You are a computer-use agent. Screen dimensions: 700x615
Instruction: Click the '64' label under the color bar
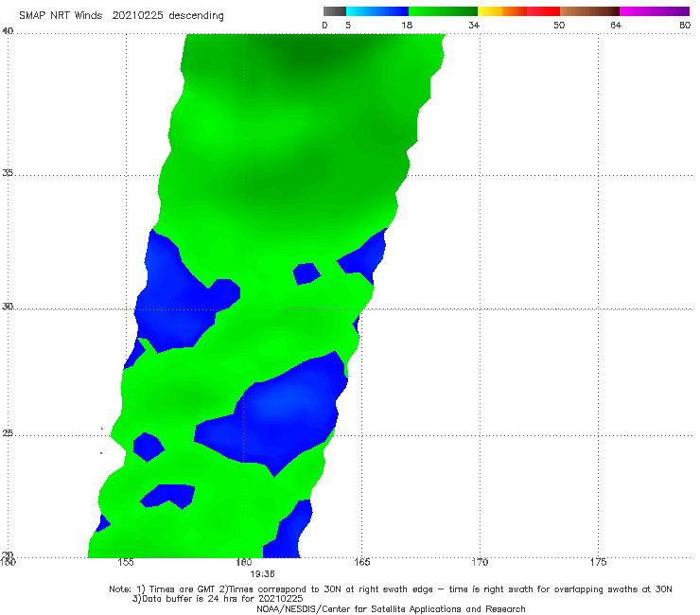coord(616,25)
